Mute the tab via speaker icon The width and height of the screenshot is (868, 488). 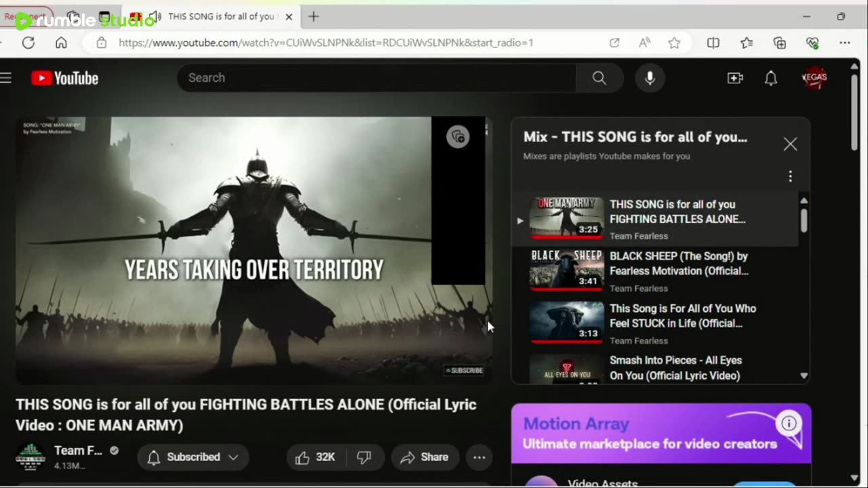(x=155, y=16)
